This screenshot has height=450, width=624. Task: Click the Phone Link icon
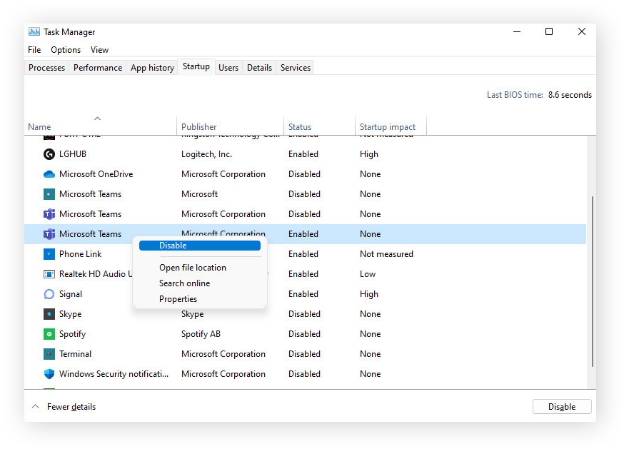click(x=49, y=254)
